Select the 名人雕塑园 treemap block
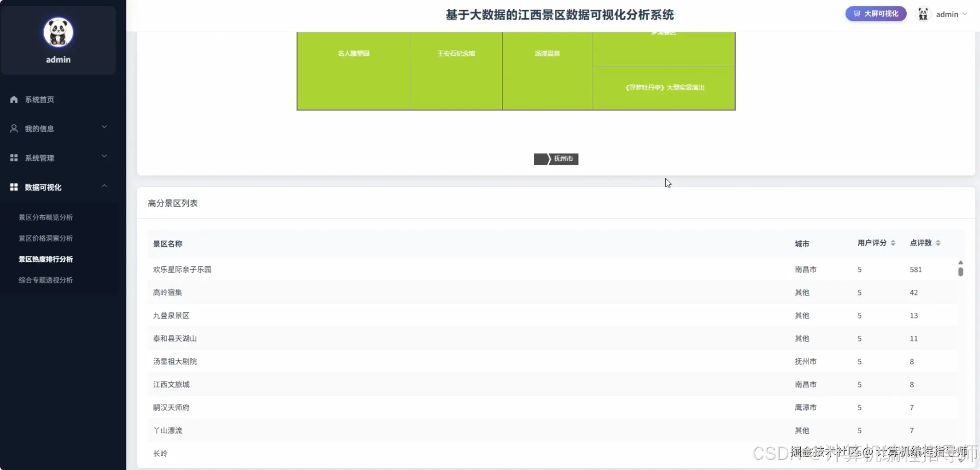The height and width of the screenshot is (470, 980). click(x=353, y=70)
